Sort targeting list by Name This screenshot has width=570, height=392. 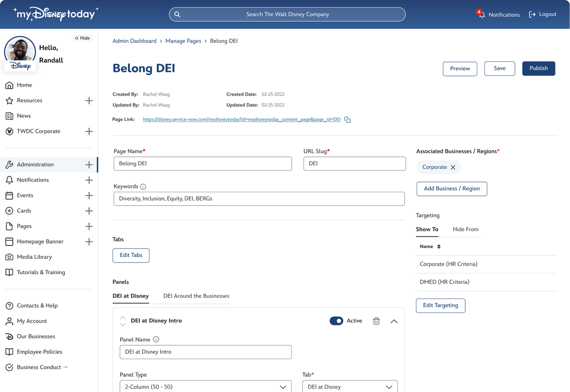click(x=439, y=246)
